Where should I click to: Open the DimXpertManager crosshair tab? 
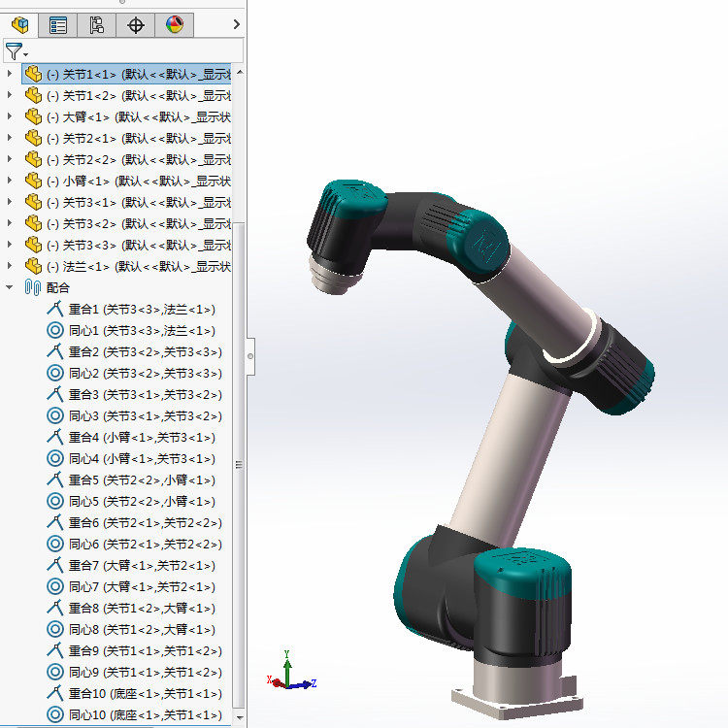click(x=136, y=25)
